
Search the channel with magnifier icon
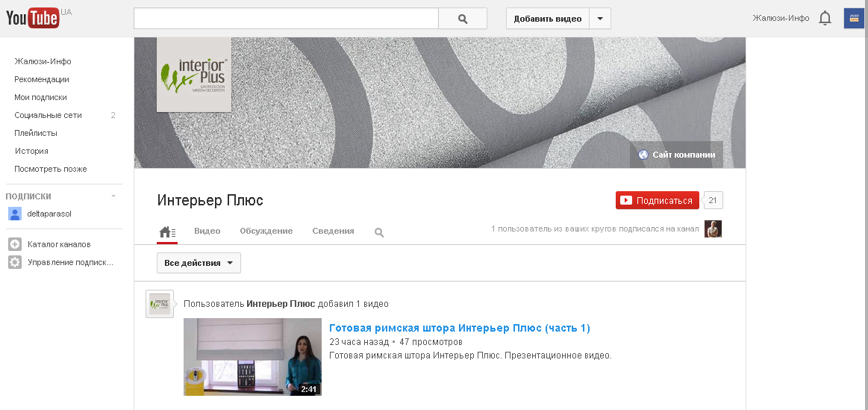[x=379, y=232]
